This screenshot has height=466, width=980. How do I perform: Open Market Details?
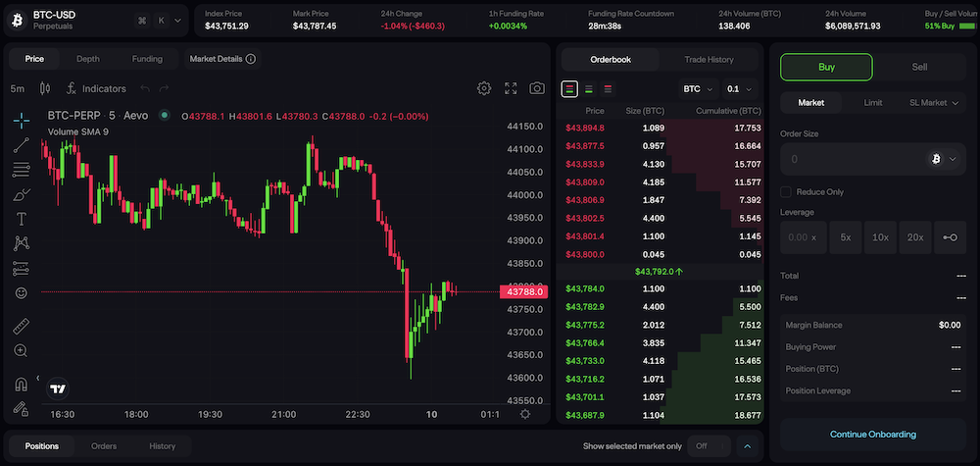coord(221,59)
